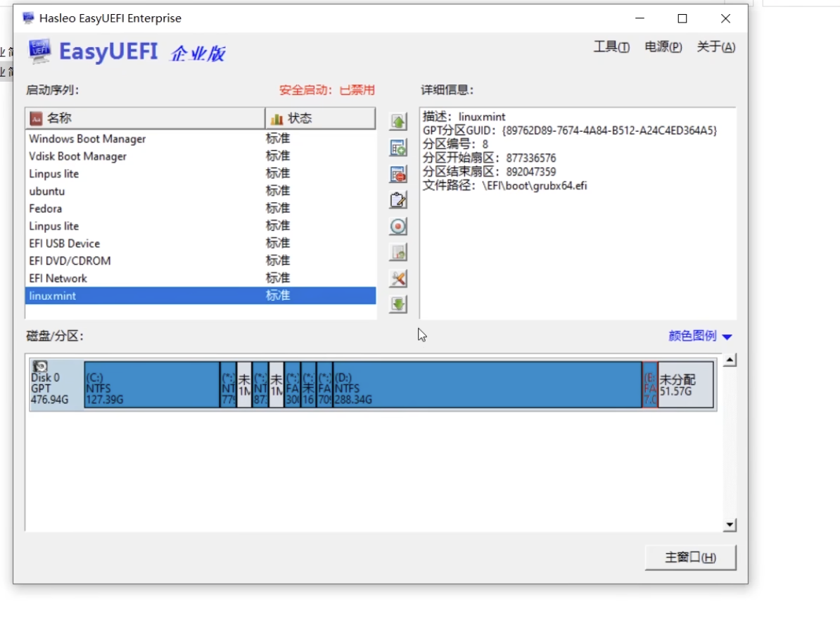Click the 未分配 51.57G unallocated block

click(686, 384)
